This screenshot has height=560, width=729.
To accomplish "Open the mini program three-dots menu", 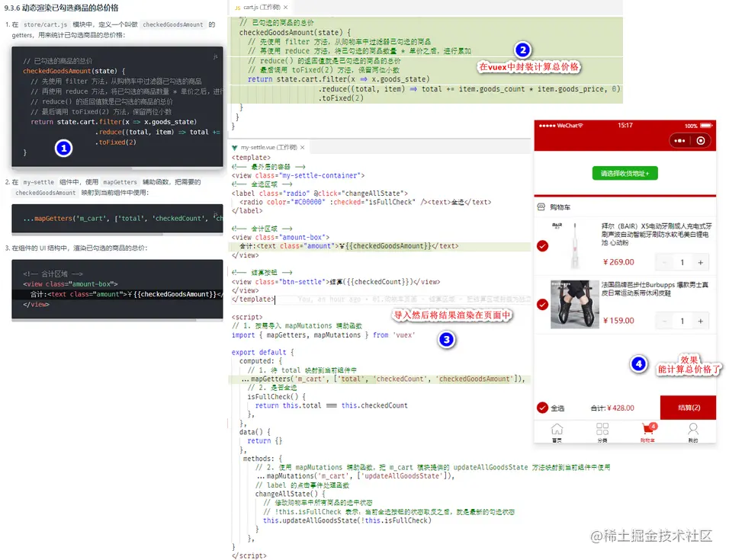I will [679, 141].
